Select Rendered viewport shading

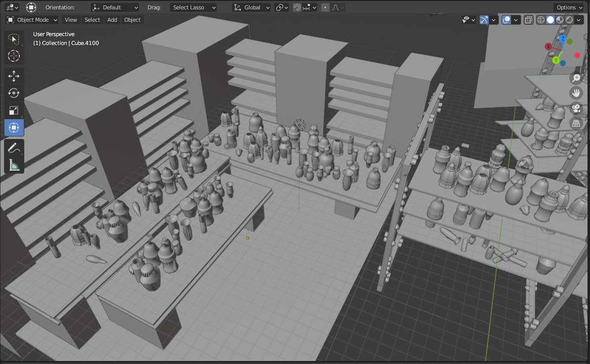click(569, 20)
